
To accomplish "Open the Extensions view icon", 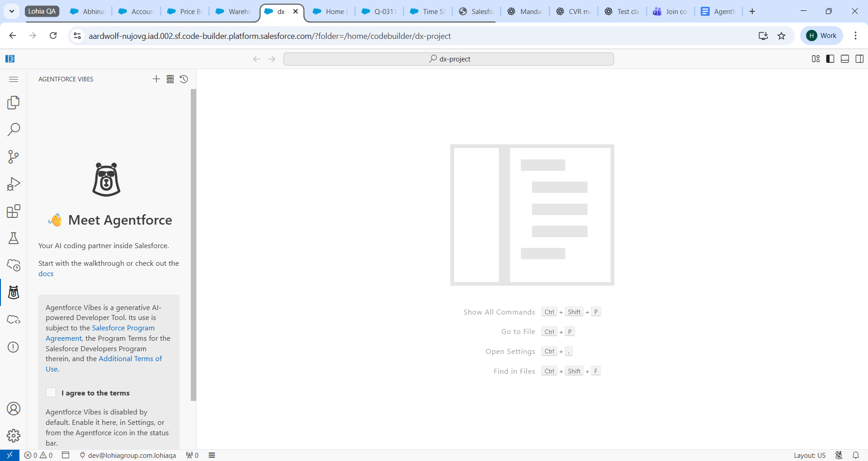I will pos(14,211).
